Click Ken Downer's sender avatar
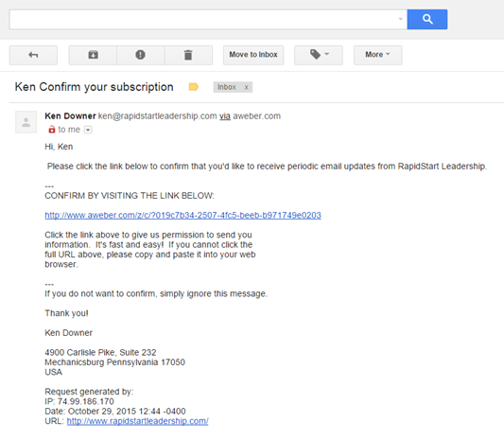The image size is (504, 440). [x=26, y=122]
